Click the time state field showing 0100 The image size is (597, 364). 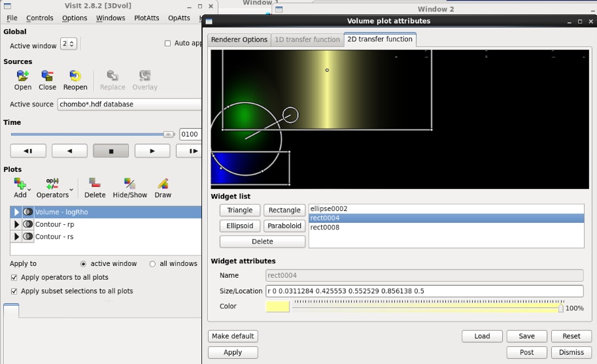click(x=190, y=134)
